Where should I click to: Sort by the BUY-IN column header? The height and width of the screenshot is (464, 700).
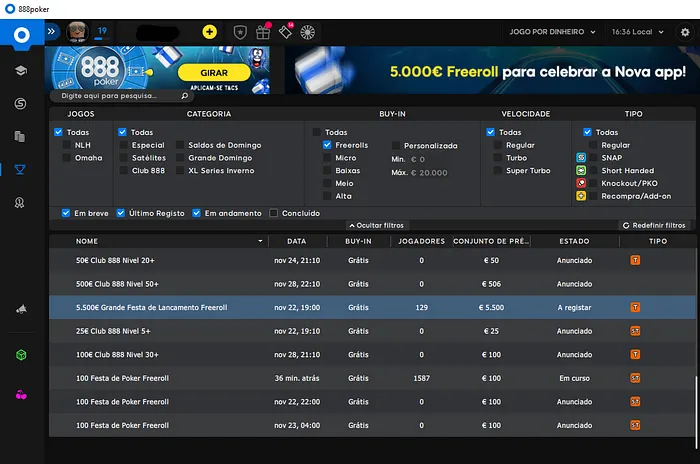click(358, 241)
